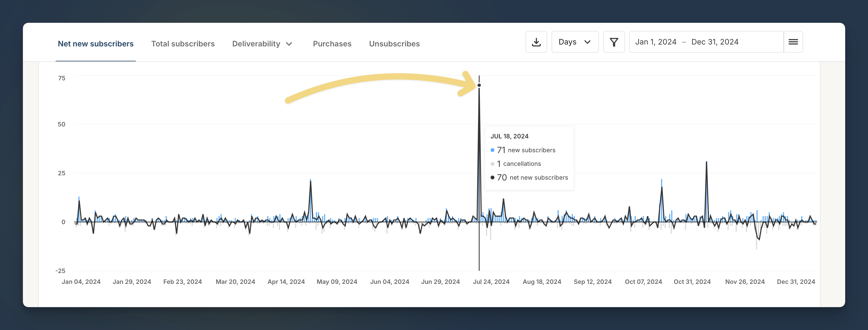Switch to Net new subscribers tab

coord(96,44)
